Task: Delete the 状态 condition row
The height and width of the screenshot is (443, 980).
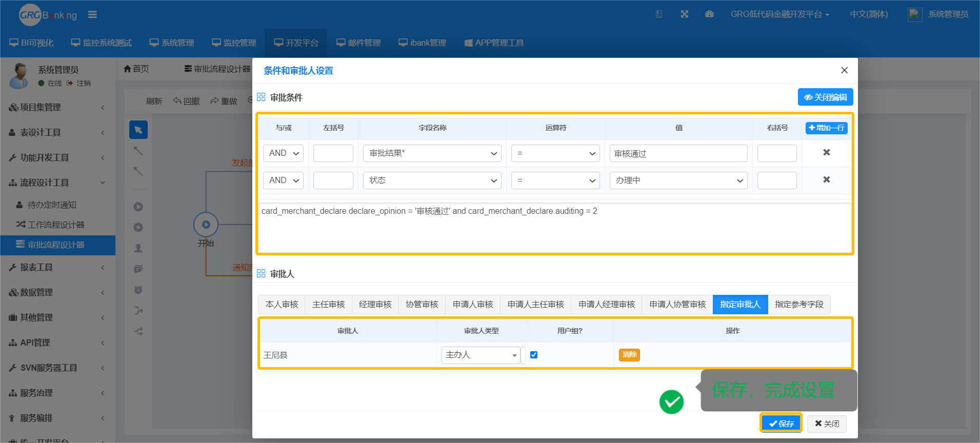Action: [x=826, y=179]
